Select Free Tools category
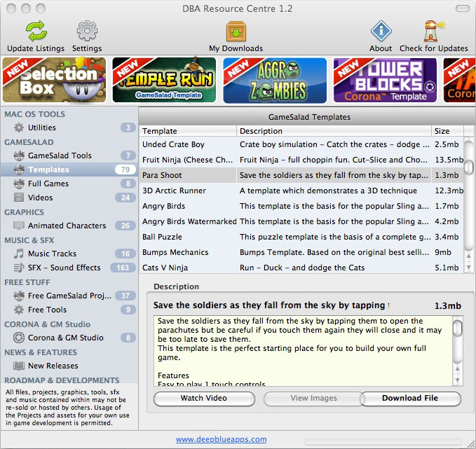The height and width of the screenshot is (449, 476). point(69,310)
